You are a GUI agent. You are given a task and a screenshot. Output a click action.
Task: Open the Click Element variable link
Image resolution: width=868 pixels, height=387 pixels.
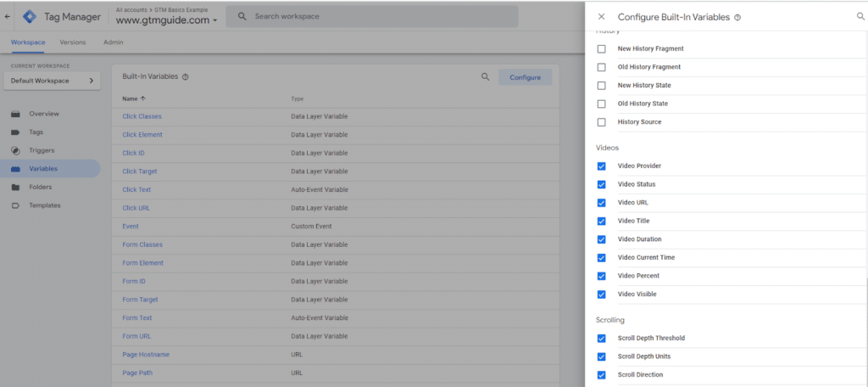[x=142, y=135]
